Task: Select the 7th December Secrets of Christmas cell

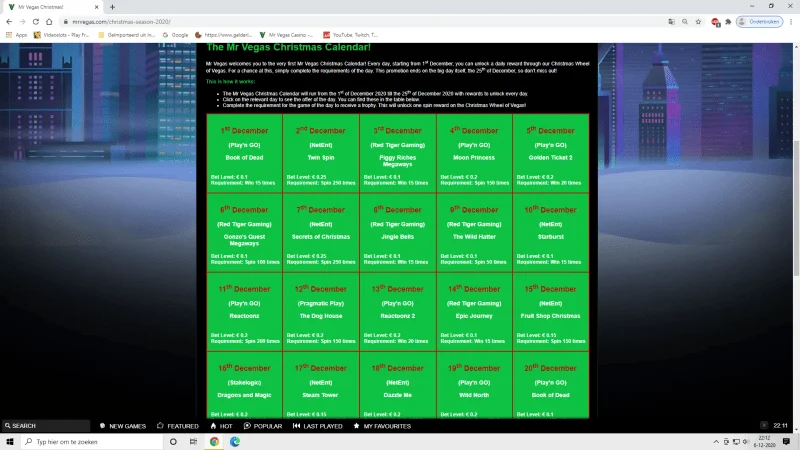Action: [x=321, y=232]
